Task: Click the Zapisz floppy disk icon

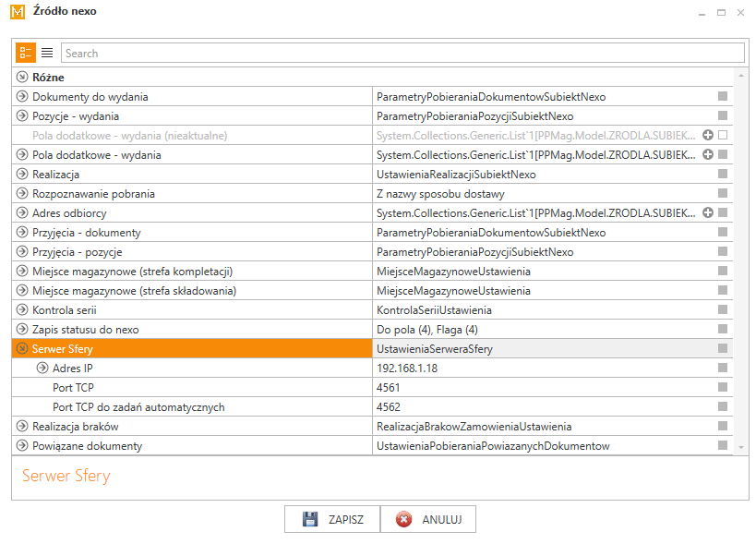Action: (x=309, y=519)
